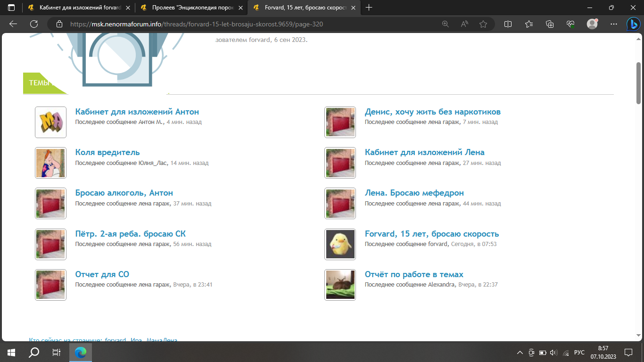This screenshot has width=644, height=362.
Task: Open the Read aloud icon in address bar
Action: [x=464, y=24]
